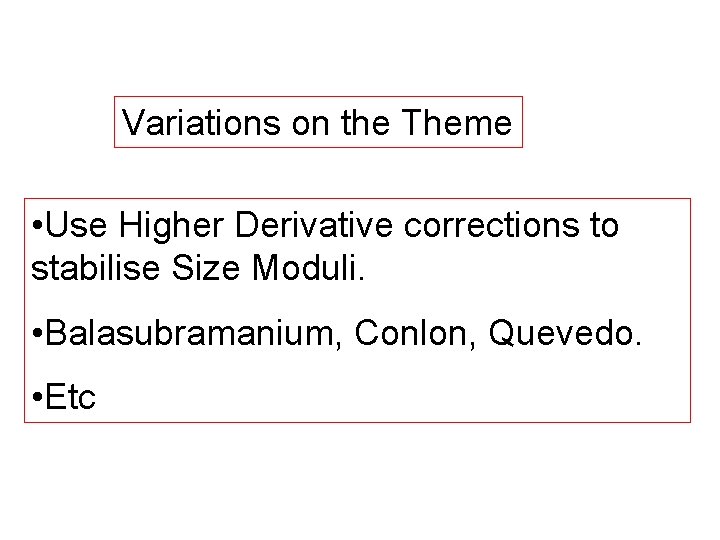Click on the word 'corrections'
The width and height of the screenshot is (720, 540).
[x=492, y=225]
